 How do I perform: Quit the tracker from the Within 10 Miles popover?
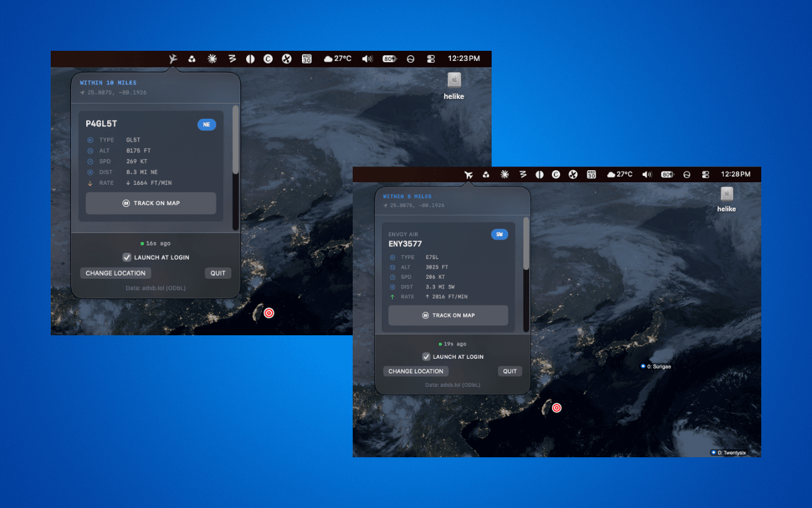218,273
